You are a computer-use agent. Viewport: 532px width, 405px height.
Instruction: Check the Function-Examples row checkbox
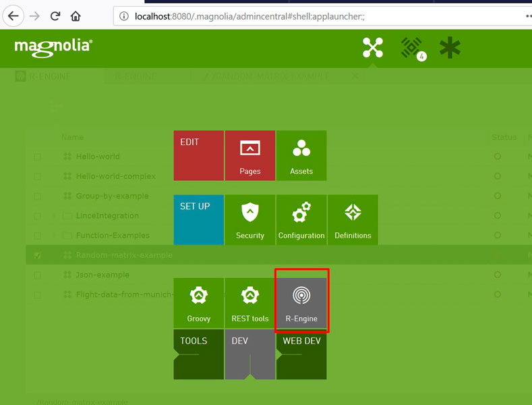(x=37, y=236)
